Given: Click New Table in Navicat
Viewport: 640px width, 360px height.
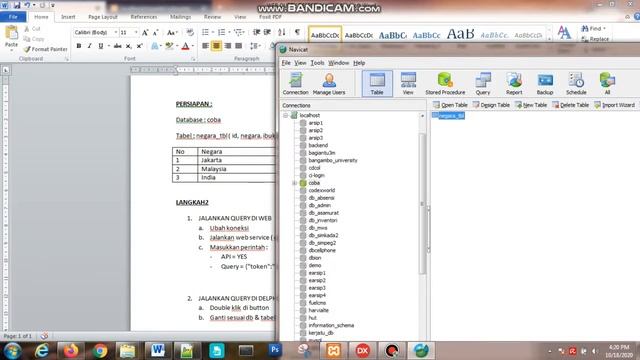Looking at the screenshot, I should pyautogui.click(x=531, y=105).
